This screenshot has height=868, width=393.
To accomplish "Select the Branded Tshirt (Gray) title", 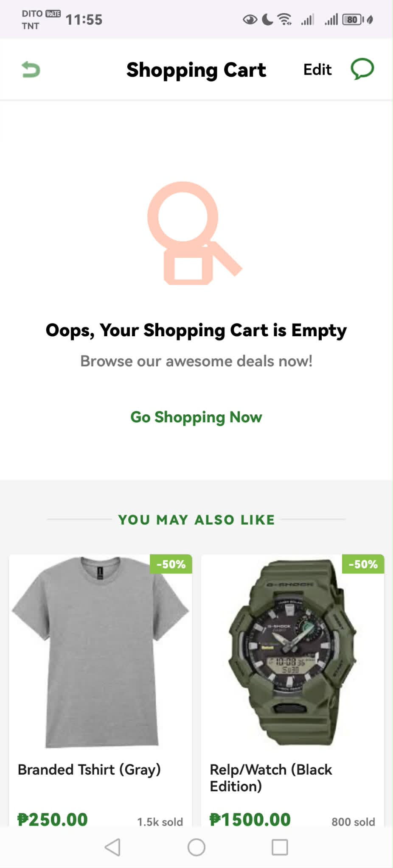I will [89, 770].
